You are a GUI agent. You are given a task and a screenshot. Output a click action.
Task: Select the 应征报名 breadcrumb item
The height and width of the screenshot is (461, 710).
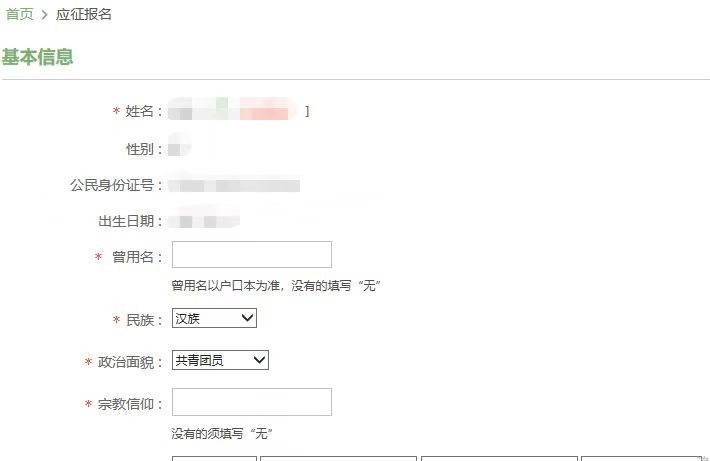click(x=84, y=14)
